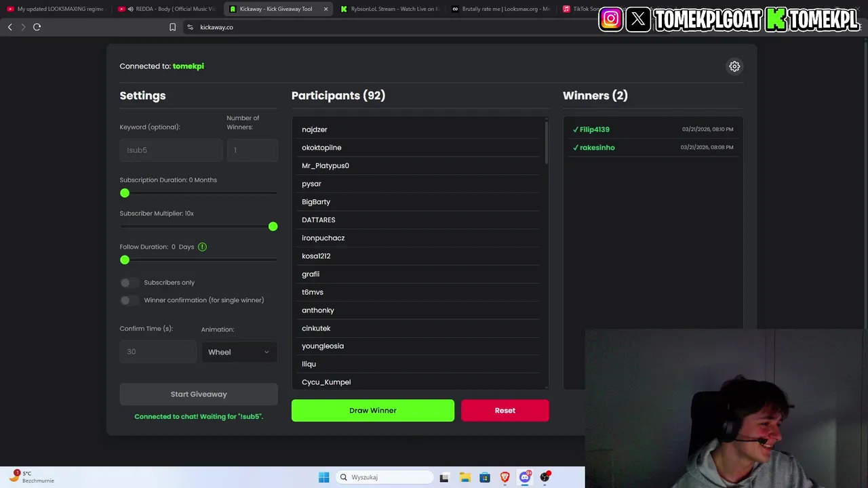
Task: Open Microsoft Store from the taskbar
Action: pos(485,477)
